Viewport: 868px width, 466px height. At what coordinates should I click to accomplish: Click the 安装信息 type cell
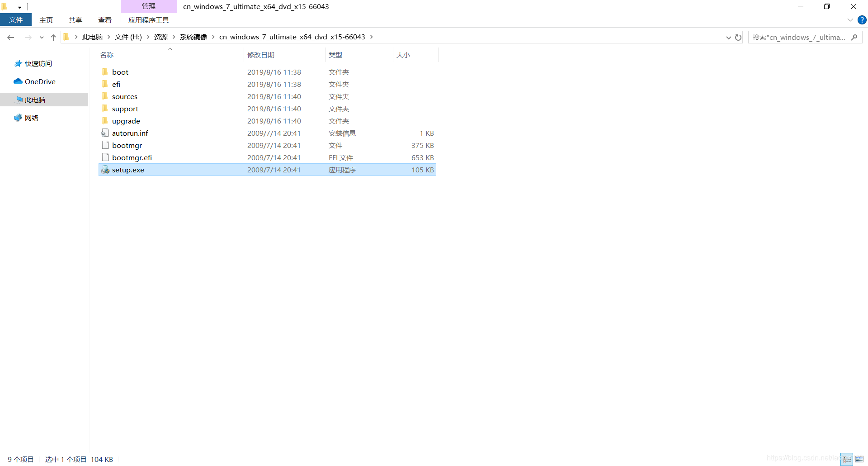(x=342, y=133)
